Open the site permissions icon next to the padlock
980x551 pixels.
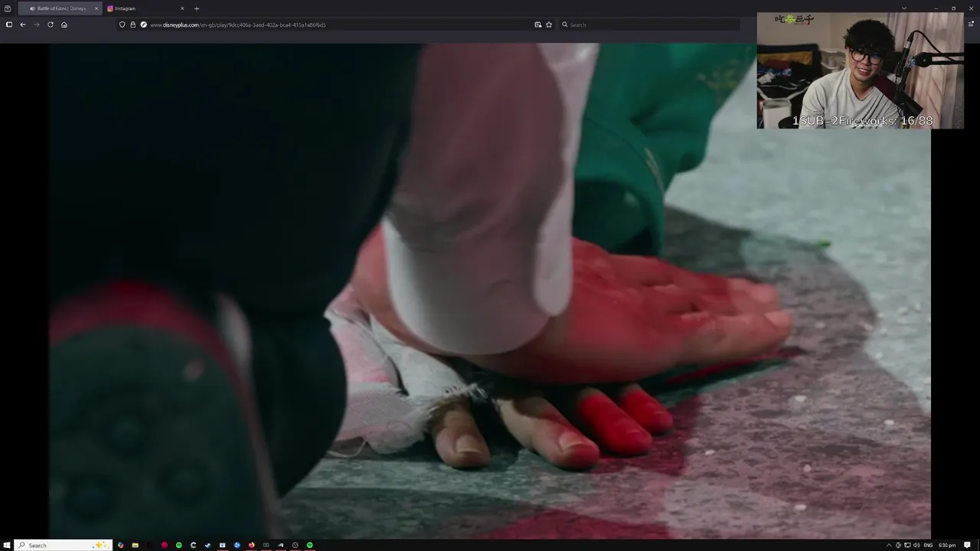(143, 24)
